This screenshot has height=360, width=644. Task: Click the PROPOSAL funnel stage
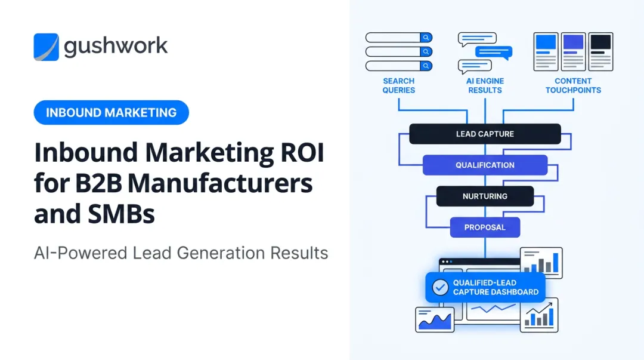tap(485, 227)
